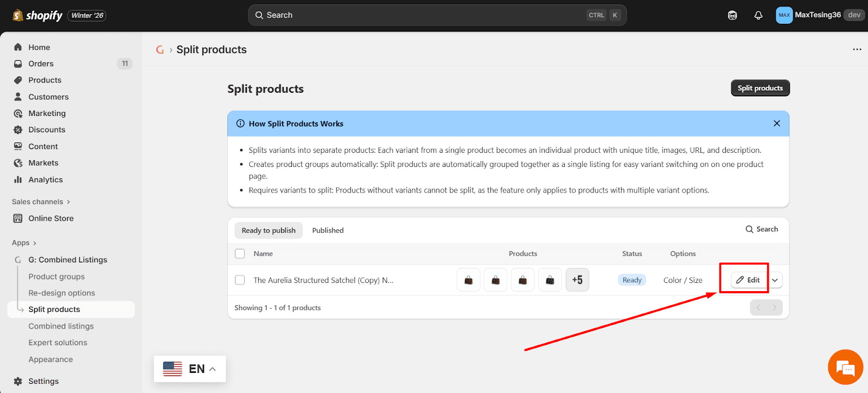Click the Content icon in sidebar
Image resolution: width=868 pixels, height=393 pixels.
point(18,146)
